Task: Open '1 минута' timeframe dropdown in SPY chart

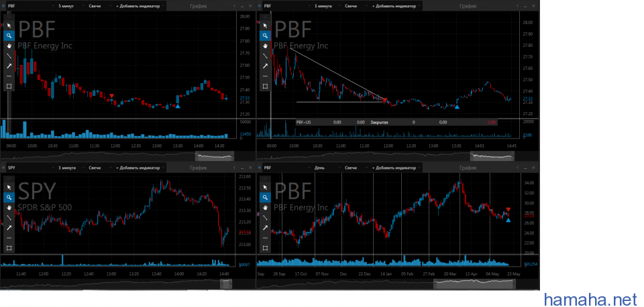Action: click(x=71, y=168)
